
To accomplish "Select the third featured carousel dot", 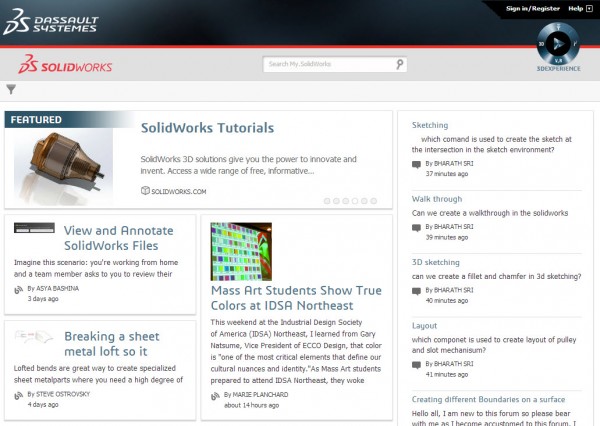I will coord(346,201).
